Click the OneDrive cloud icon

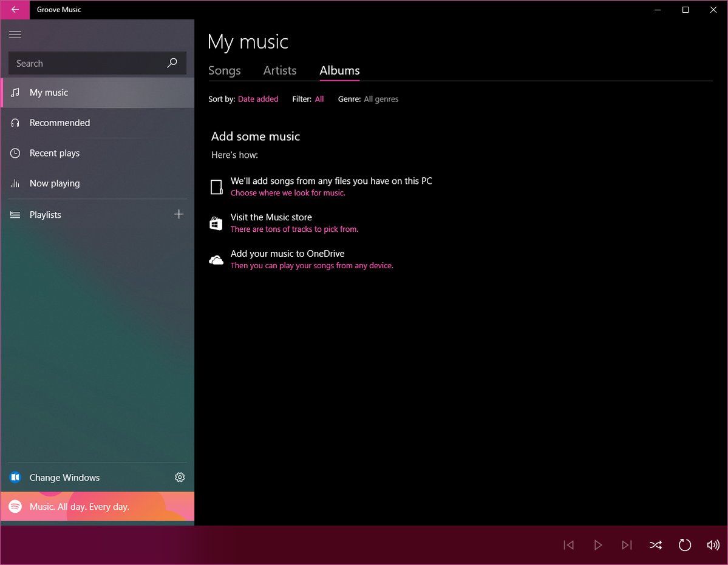coord(216,260)
